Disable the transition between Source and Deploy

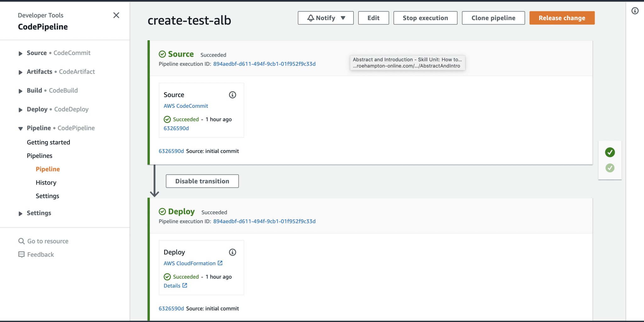tap(202, 181)
